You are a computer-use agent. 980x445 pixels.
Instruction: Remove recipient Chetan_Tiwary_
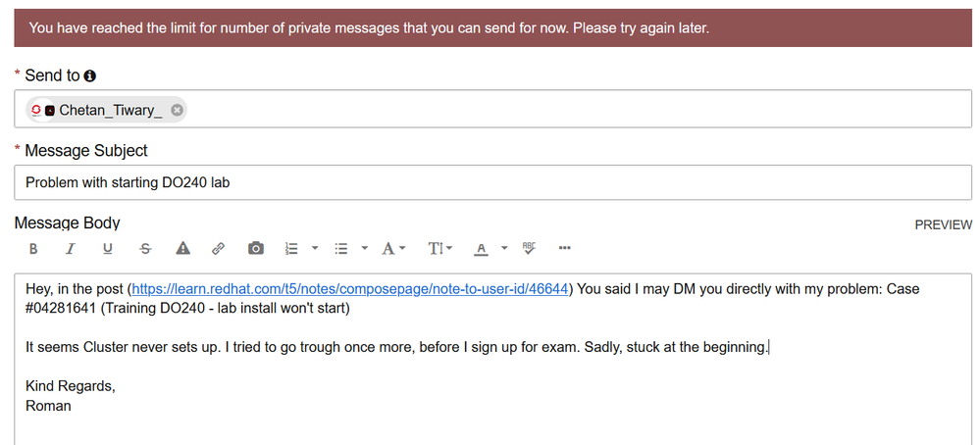point(177,110)
